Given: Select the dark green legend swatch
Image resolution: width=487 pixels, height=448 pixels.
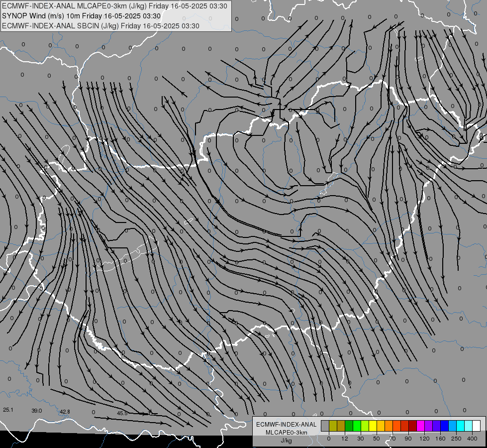Looking at the screenshot, I should [x=349, y=426].
